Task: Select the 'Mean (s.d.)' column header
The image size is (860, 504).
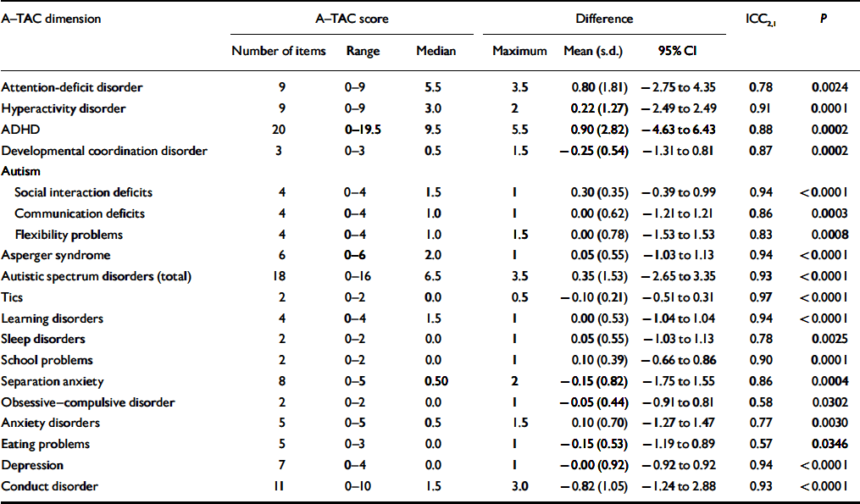Action: [593, 52]
